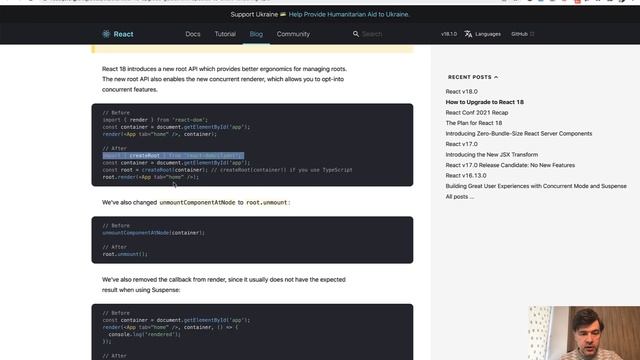Open Introducing the New JSX Transform post
This screenshot has height=360, width=640.
point(492,155)
